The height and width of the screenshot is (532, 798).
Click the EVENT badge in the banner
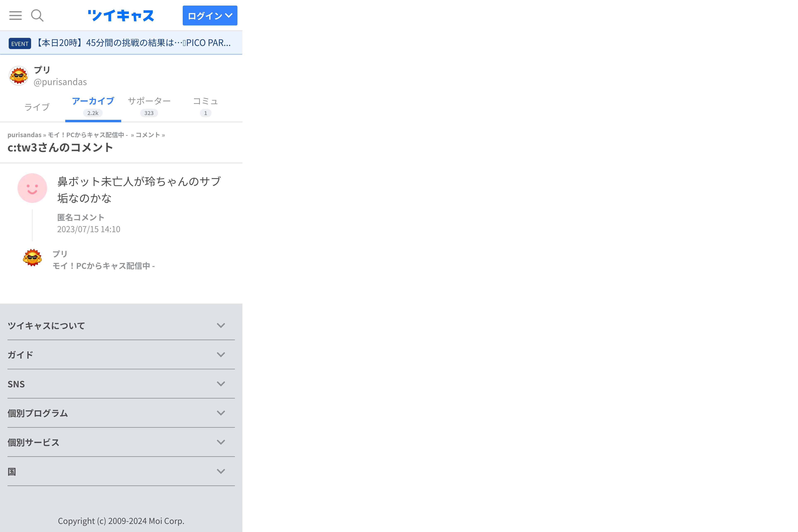tap(20, 43)
